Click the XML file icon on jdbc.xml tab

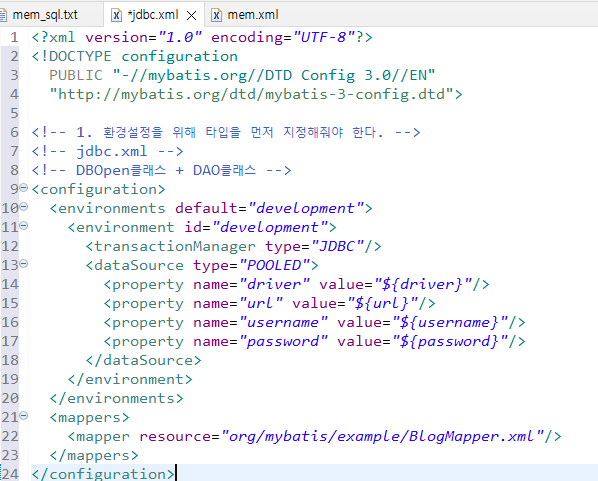coord(116,15)
